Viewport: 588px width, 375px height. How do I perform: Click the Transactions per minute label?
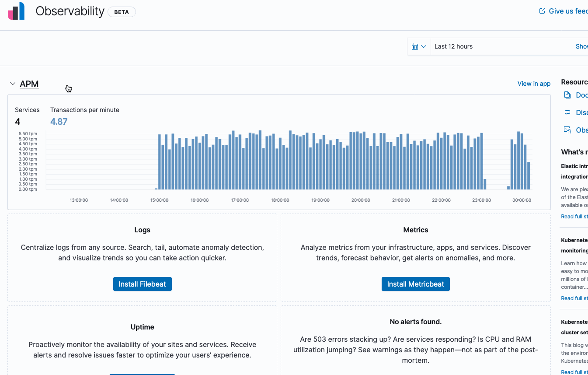click(85, 110)
